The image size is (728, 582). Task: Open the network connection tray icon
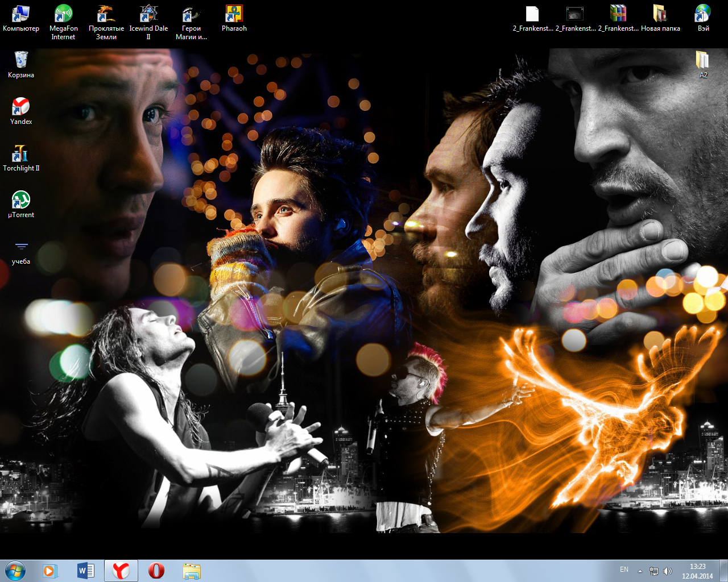[x=654, y=571]
